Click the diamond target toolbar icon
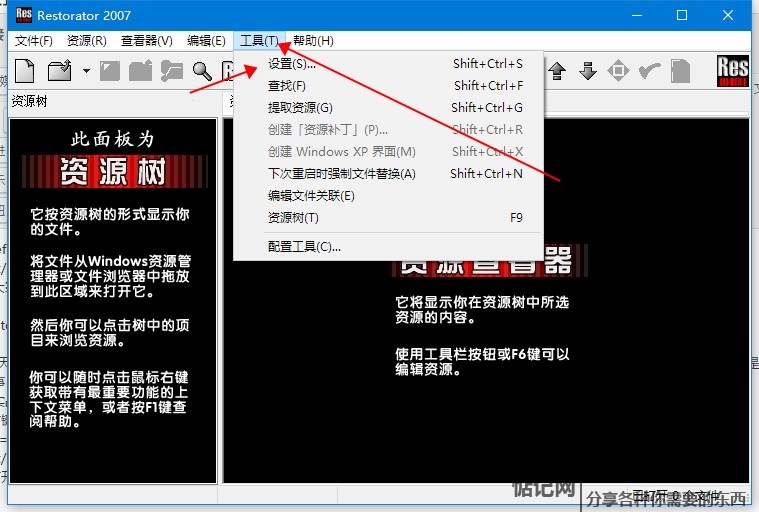759x512 pixels. pyautogui.click(x=618, y=71)
